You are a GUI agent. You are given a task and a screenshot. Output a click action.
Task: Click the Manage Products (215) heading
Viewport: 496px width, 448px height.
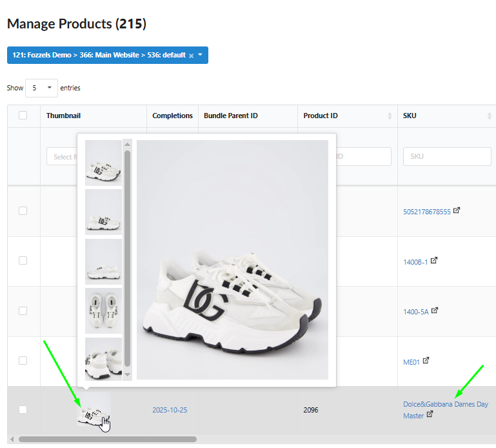click(x=77, y=24)
